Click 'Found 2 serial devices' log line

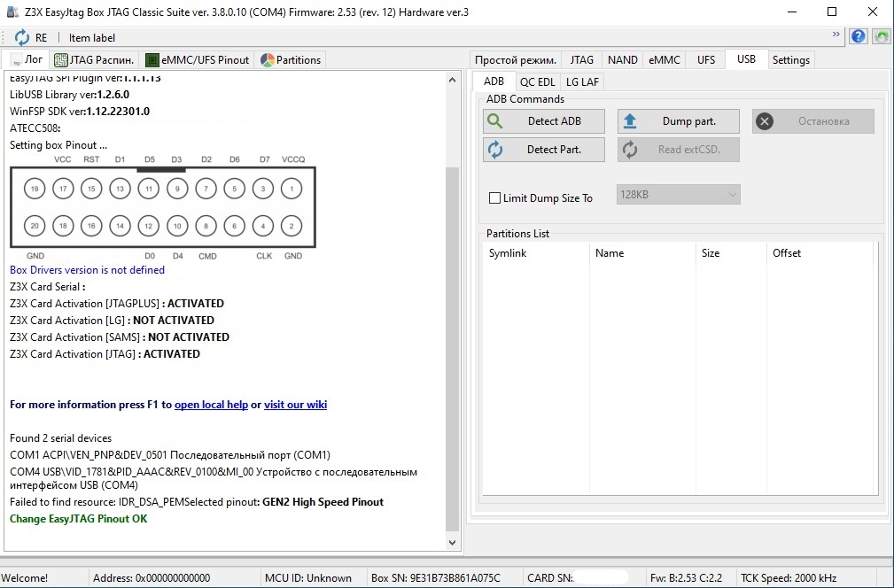pos(60,438)
